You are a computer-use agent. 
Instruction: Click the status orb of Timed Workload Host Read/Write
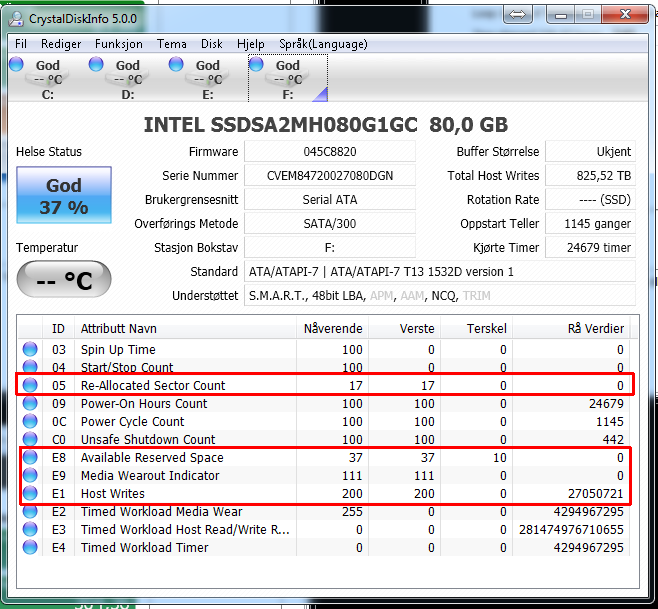tap(30, 529)
